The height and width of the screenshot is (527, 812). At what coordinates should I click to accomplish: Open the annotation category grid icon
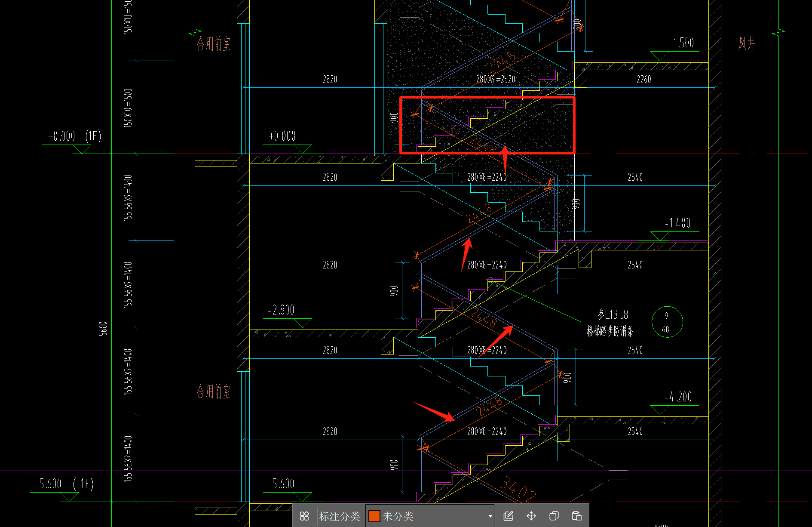point(304,516)
